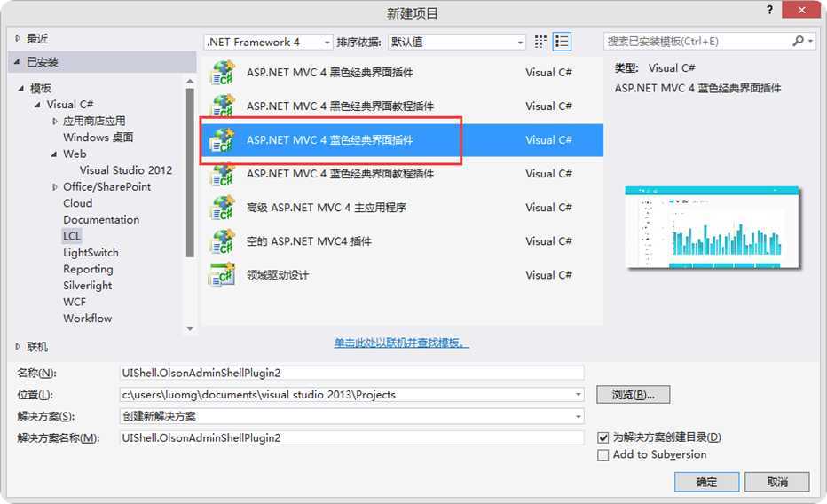
Task: Choose the 空的 ASP.NET MVC4 插件 icon
Action: click(221, 241)
